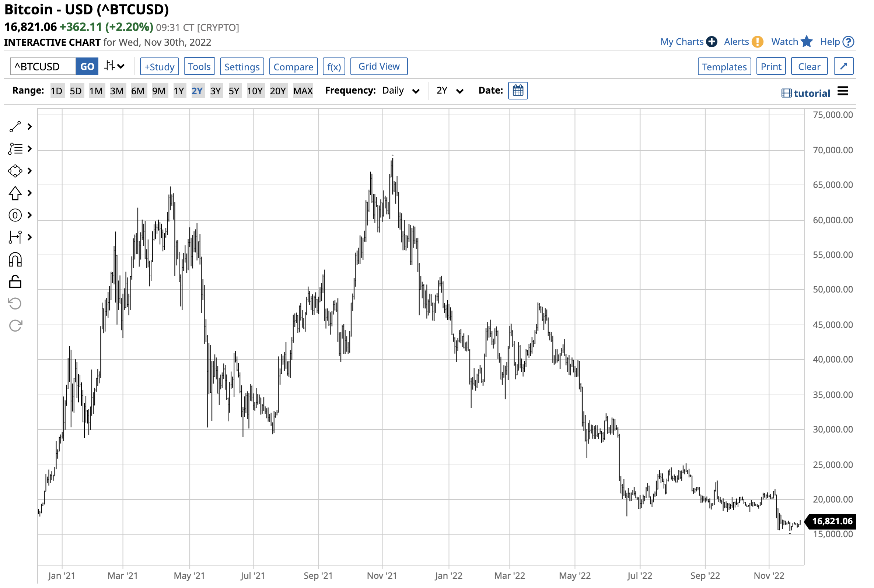Open the chart type bar-style dropdown
This screenshot has width=874, height=588.
tap(114, 66)
